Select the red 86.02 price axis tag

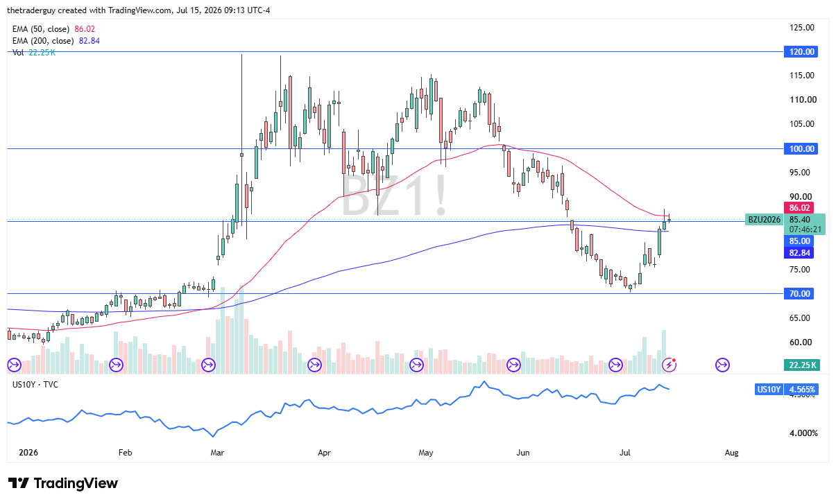click(x=798, y=207)
